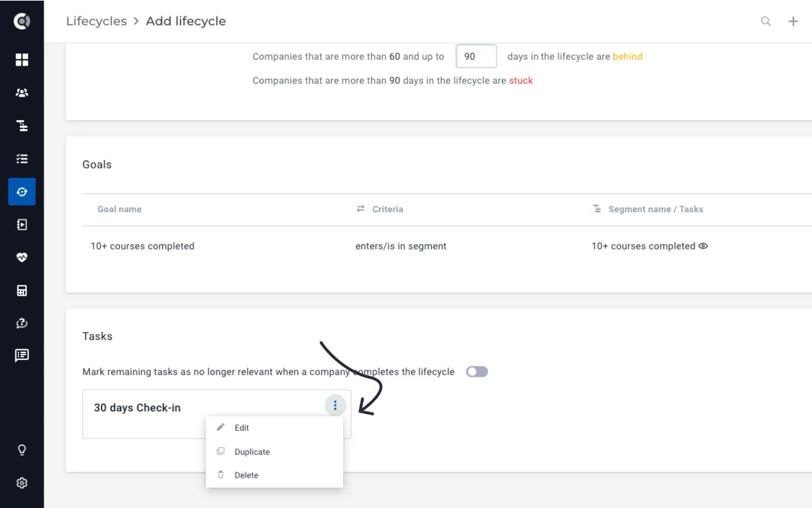Click the search magnifier icon

point(766,21)
